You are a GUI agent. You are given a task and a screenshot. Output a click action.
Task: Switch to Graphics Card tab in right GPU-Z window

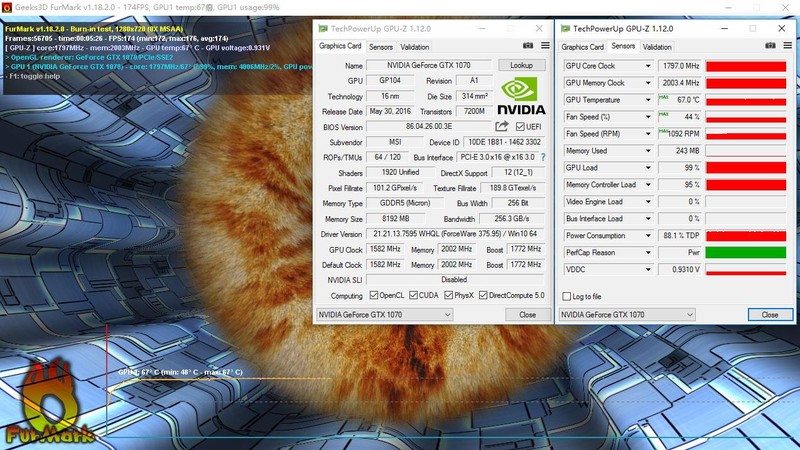pos(582,47)
